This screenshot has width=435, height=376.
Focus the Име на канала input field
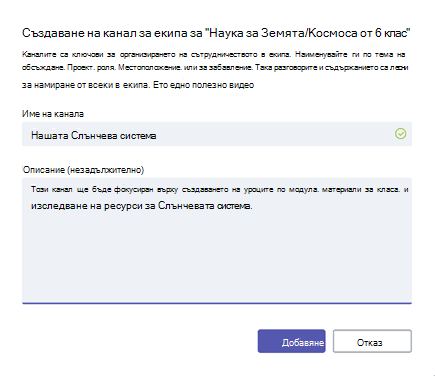(x=217, y=134)
